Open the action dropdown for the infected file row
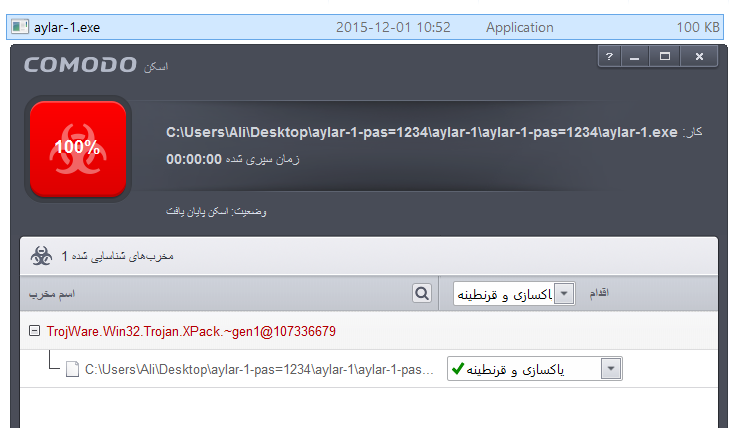 611,369
